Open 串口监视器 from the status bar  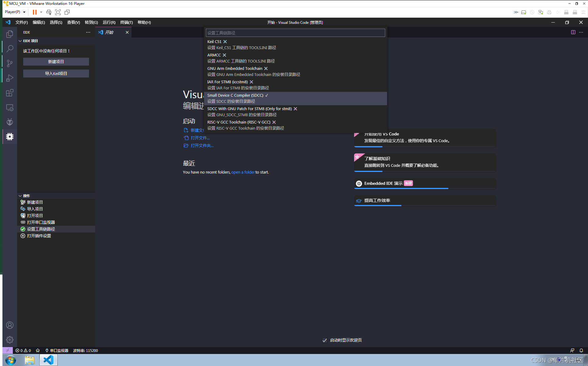point(57,350)
